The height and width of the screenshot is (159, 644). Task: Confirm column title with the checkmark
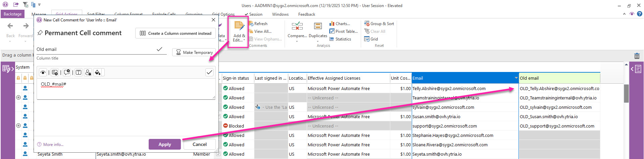click(159, 49)
